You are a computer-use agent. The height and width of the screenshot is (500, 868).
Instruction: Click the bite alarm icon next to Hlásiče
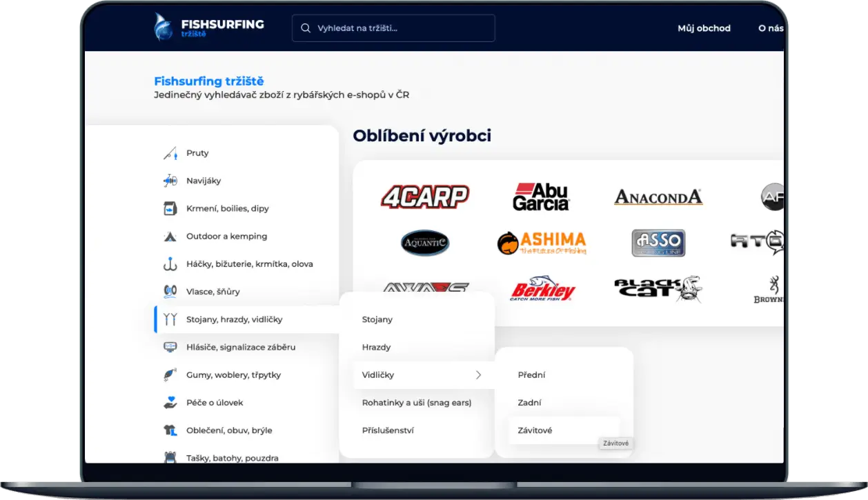(170, 347)
